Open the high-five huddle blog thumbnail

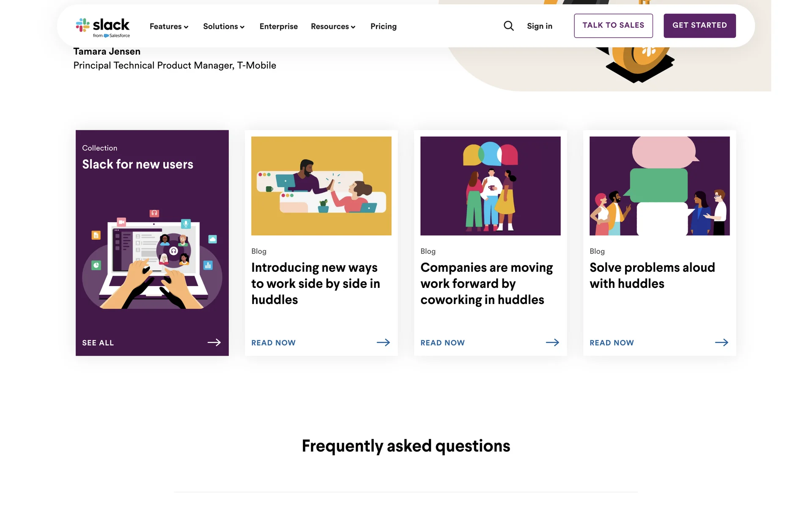point(321,186)
